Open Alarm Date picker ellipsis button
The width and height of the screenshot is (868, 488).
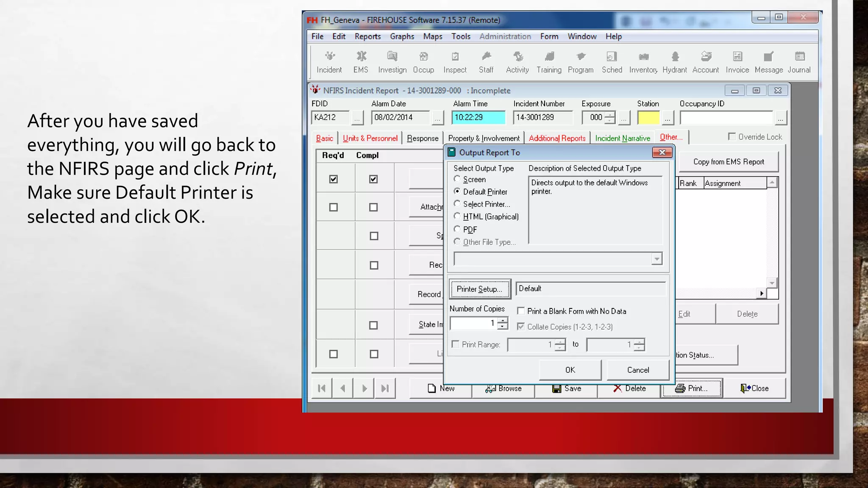pos(437,118)
